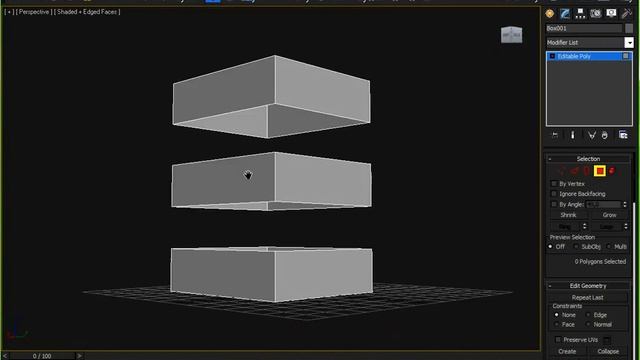Enable Ignore Backfacing checkbox
The image size is (640, 360).
(554, 194)
